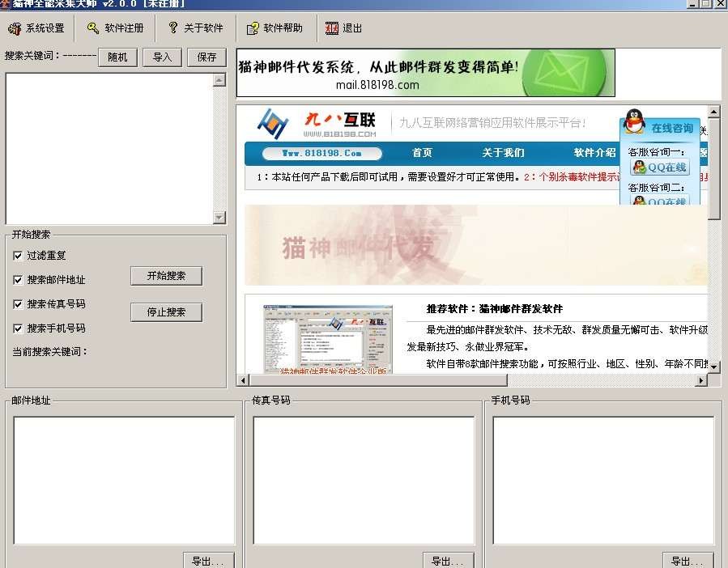
Task: Click the 软件帮助 help icon
Action: tap(253, 29)
